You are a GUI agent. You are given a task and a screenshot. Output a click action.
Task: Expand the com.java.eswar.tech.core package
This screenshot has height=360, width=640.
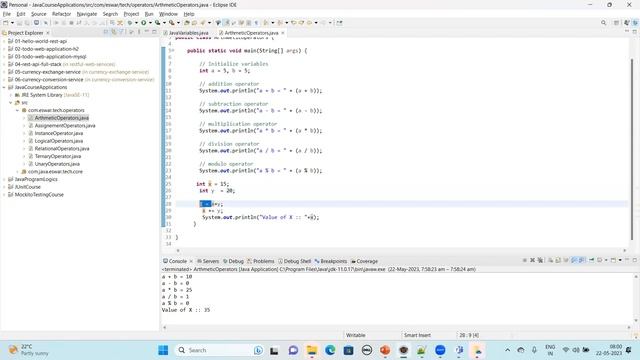[17, 172]
